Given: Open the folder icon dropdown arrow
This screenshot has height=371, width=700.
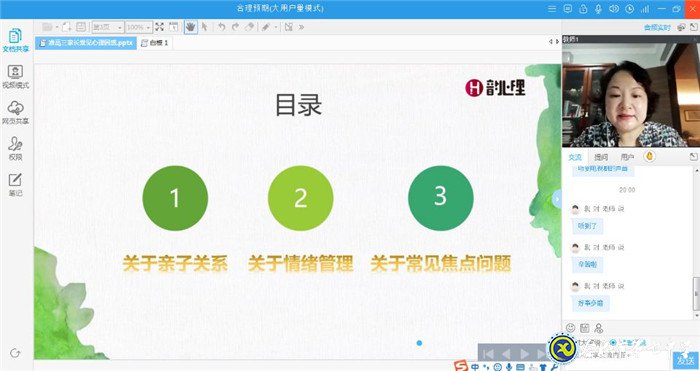Looking at the screenshot, I should pyautogui.click(x=57, y=28).
